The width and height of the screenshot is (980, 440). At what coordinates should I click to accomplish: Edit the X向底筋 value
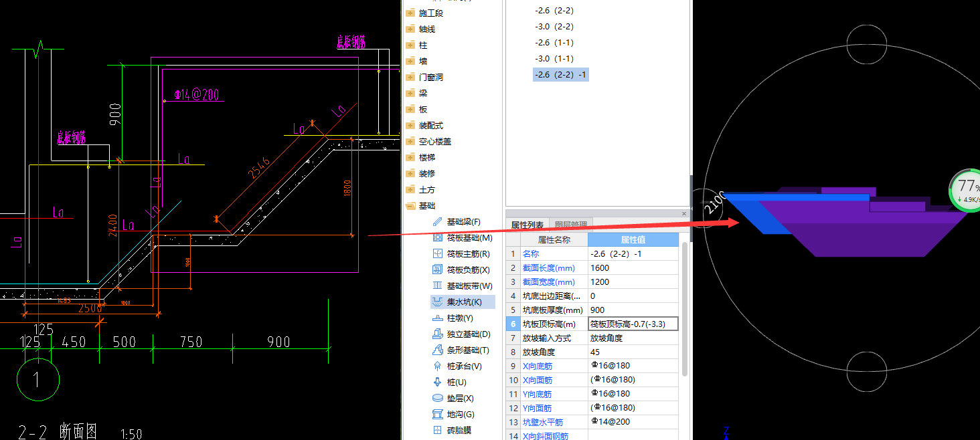(x=633, y=366)
